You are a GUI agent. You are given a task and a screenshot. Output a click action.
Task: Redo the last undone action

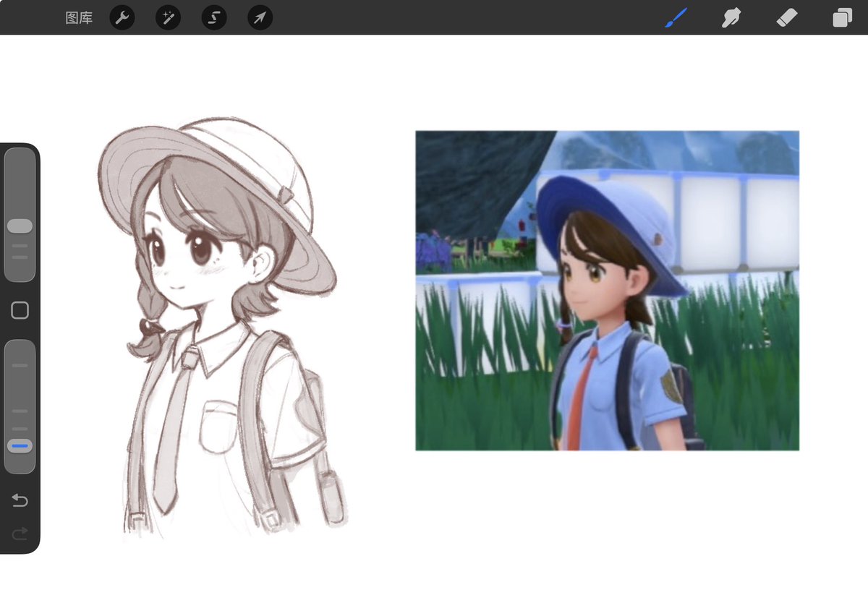pyautogui.click(x=20, y=534)
